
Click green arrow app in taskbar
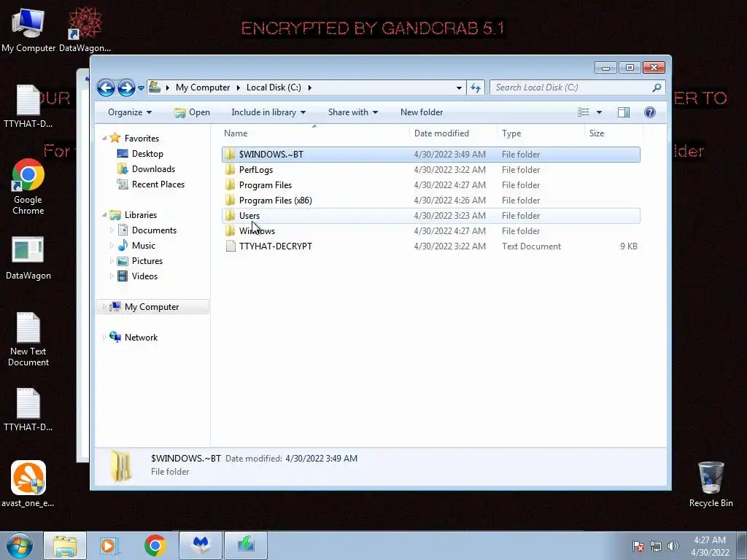[x=246, y=545]
